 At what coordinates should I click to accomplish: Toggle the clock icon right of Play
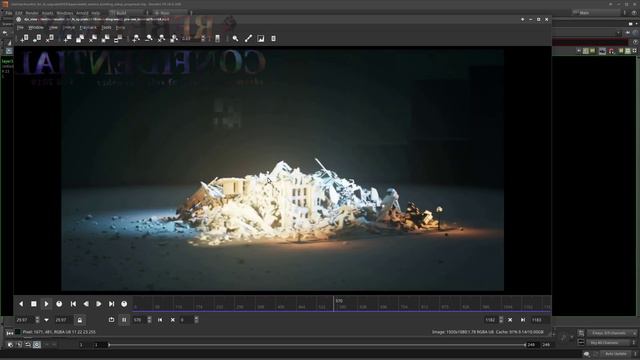59,304
